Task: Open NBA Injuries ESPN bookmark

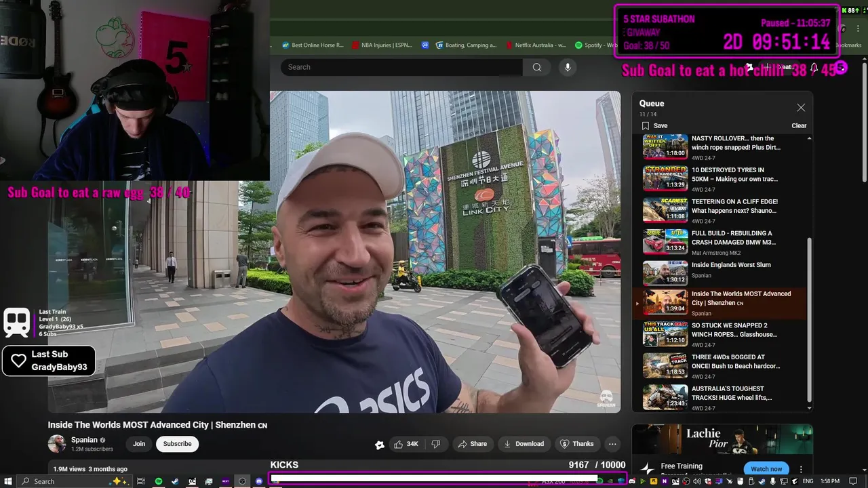Action: (x=382, y=45)
